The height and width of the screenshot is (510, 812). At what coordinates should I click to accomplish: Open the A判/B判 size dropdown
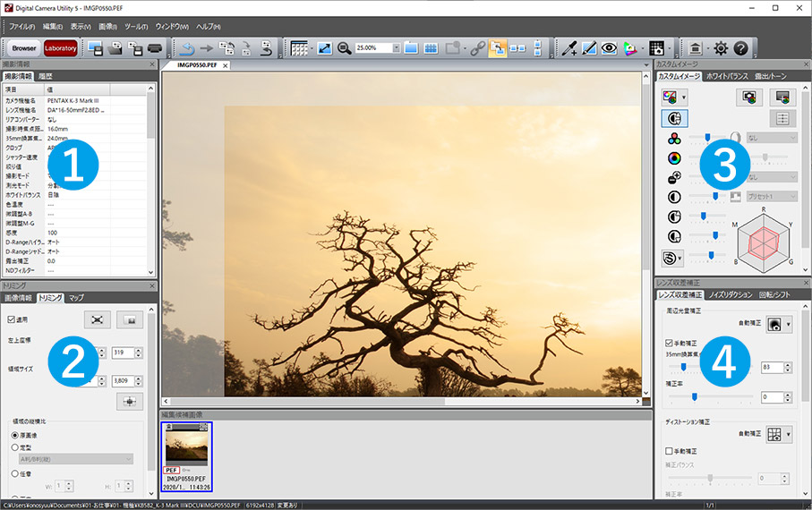[x=76, y=459]
